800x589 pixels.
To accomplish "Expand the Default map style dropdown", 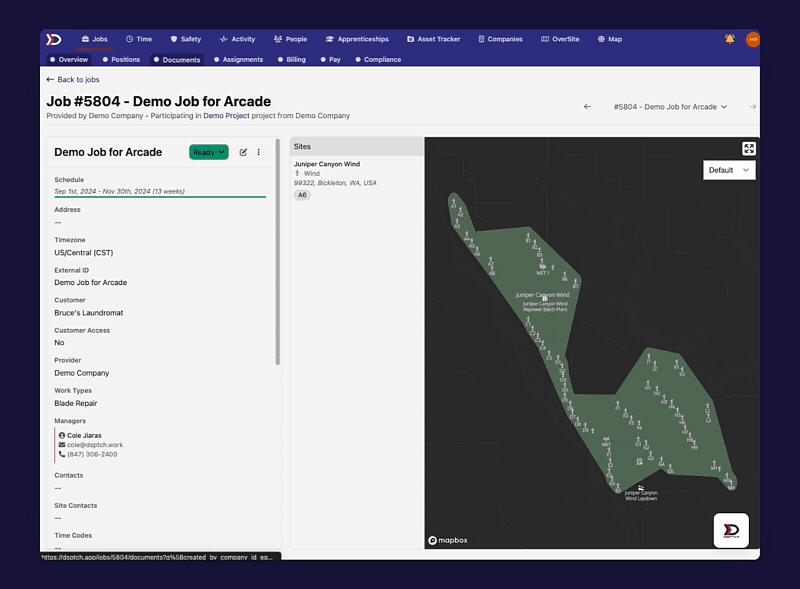I will point(729,170).
